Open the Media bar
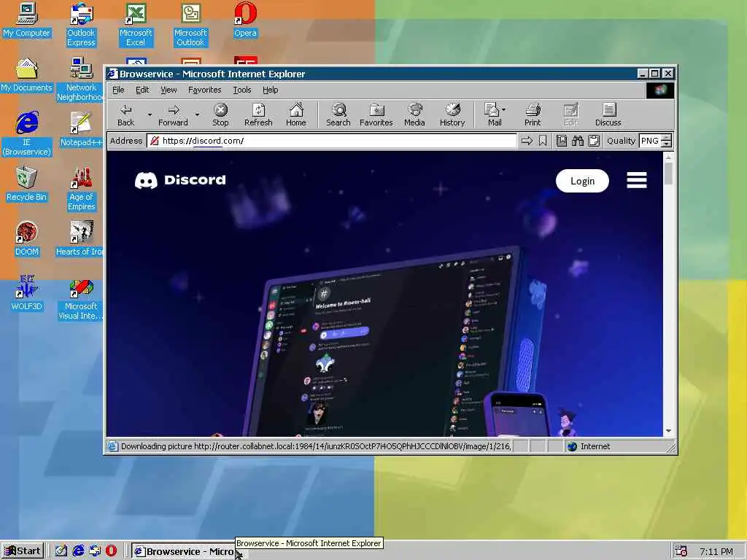Screen dimensions: 747x560 414,114
